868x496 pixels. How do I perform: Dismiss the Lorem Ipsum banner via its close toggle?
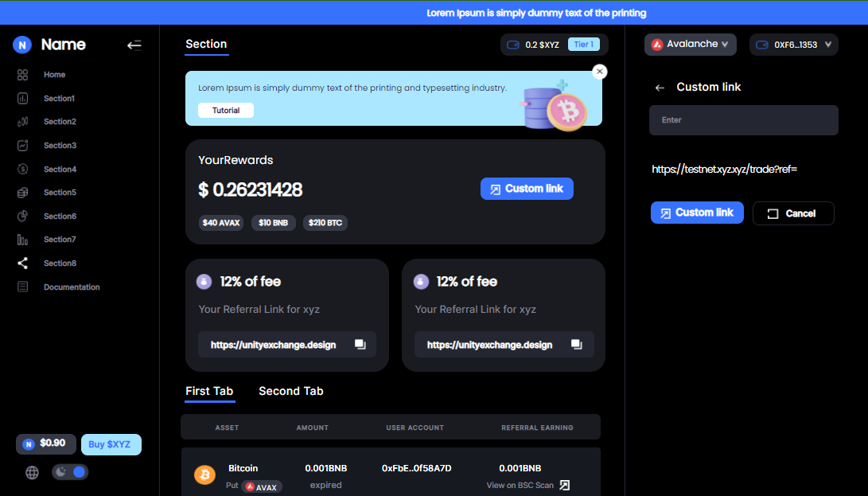coord(599,72)
